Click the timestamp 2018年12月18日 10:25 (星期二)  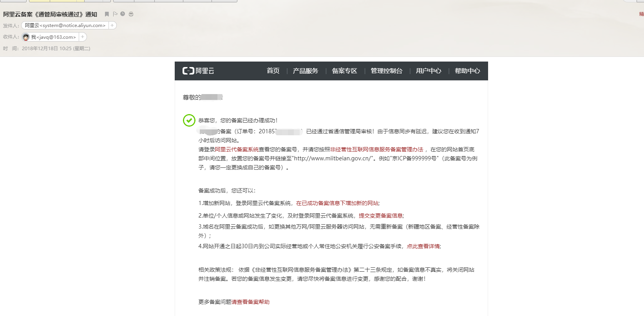click(x=56, y=49)
